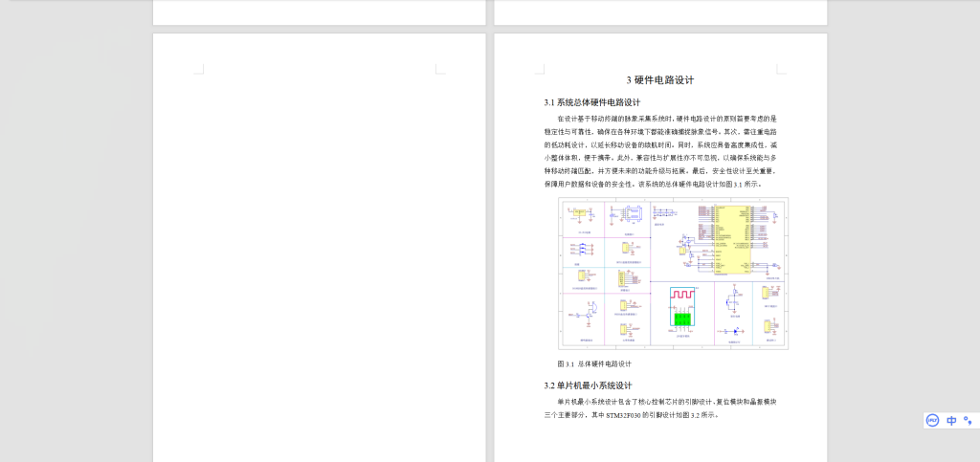Click the line starting "单片机最小系统设计包含了"
The width and height of the screenshot is (980, 462).
tap(667, 402)
